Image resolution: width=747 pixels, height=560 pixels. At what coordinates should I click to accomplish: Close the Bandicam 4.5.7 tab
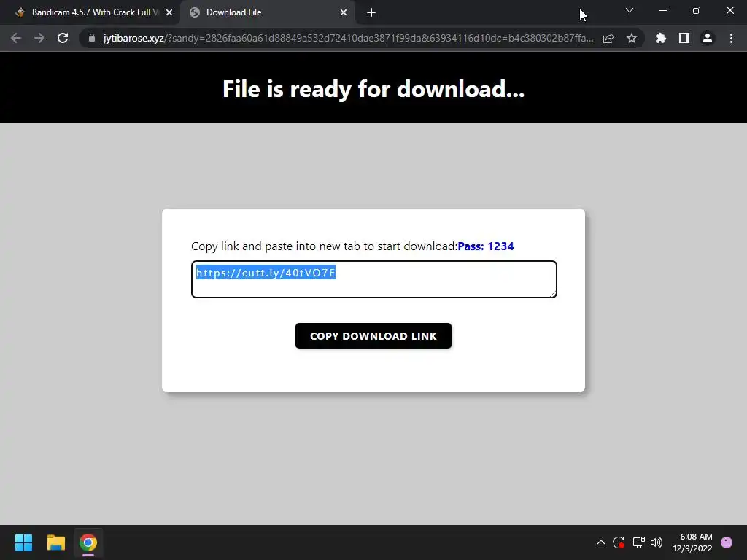pyautogui.click(x=169, y=13)
